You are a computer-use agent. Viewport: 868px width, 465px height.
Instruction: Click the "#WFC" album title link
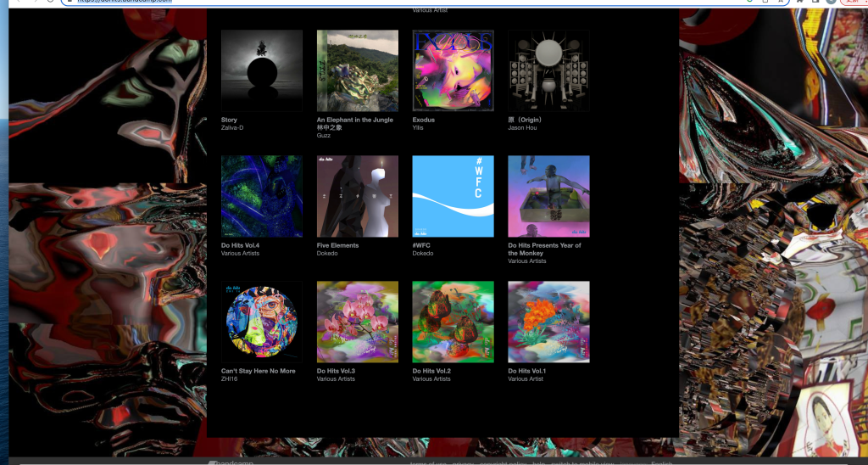click(x=421, y=245)
